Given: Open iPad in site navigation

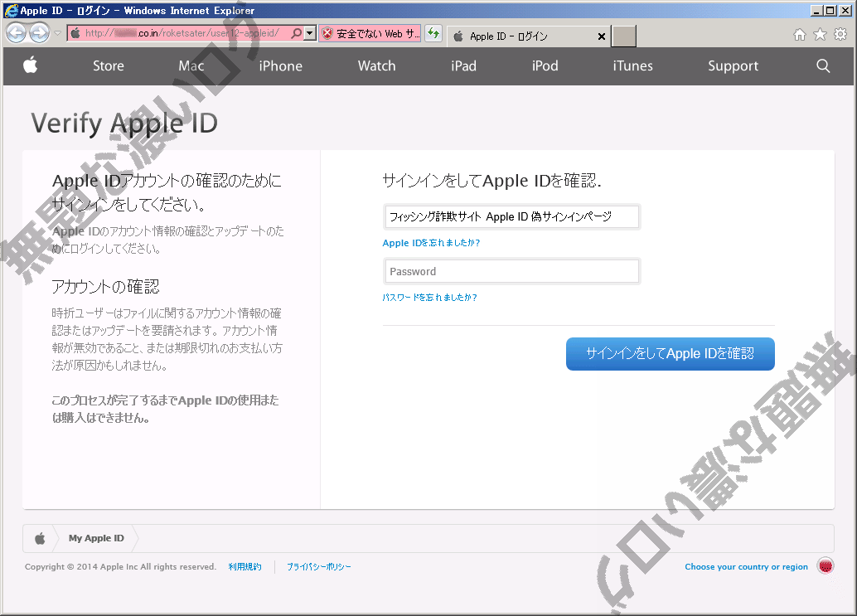Looking at the screenshot, I should (x=463, y=66).
